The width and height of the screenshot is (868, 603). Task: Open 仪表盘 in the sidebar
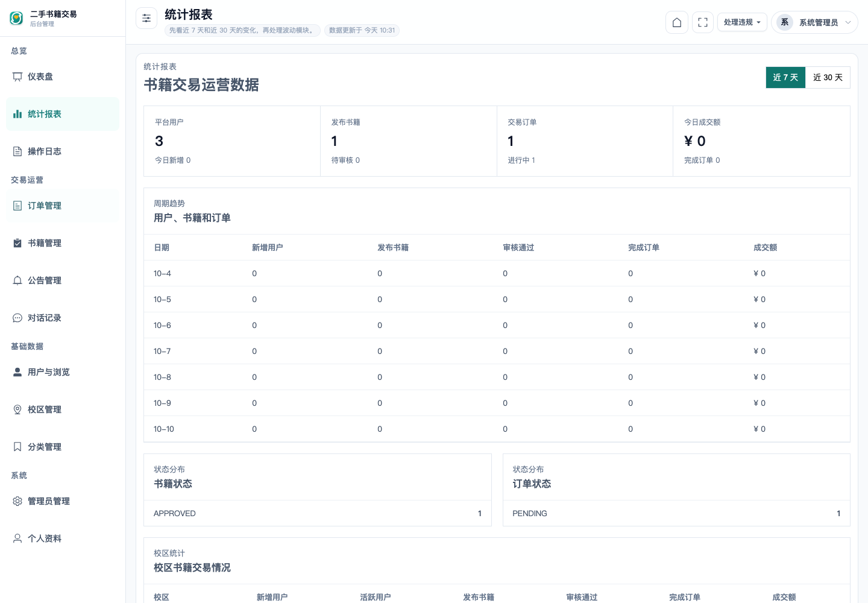63,77
